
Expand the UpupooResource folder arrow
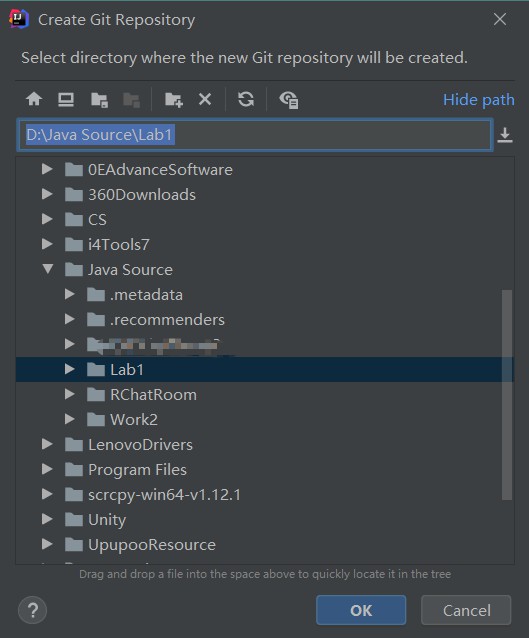47,544
